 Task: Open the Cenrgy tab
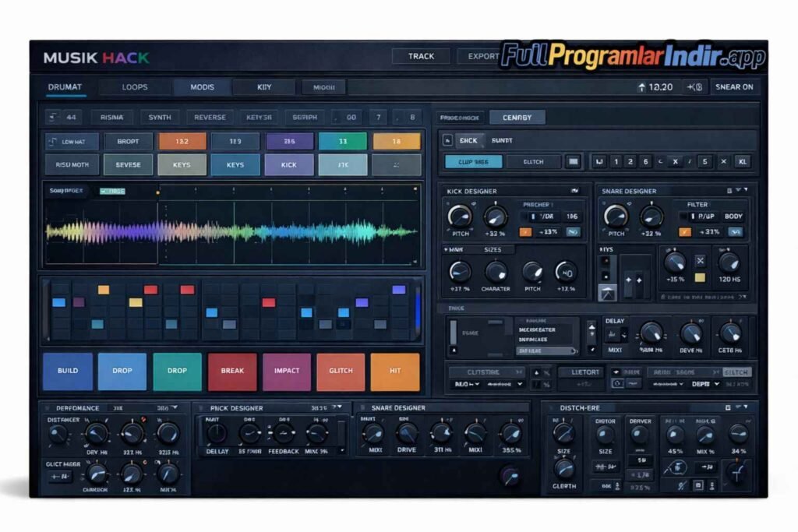click(517, 118)
